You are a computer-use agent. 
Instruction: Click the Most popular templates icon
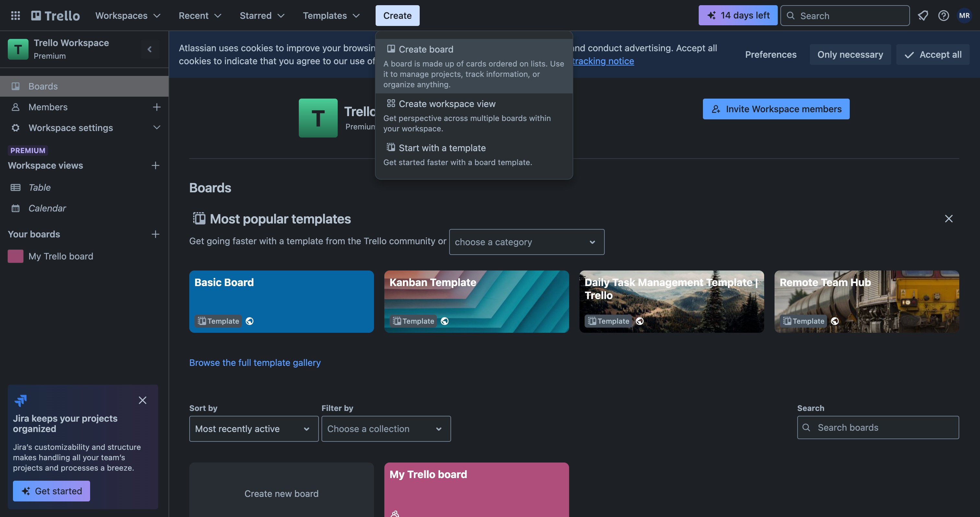(199, 219)
